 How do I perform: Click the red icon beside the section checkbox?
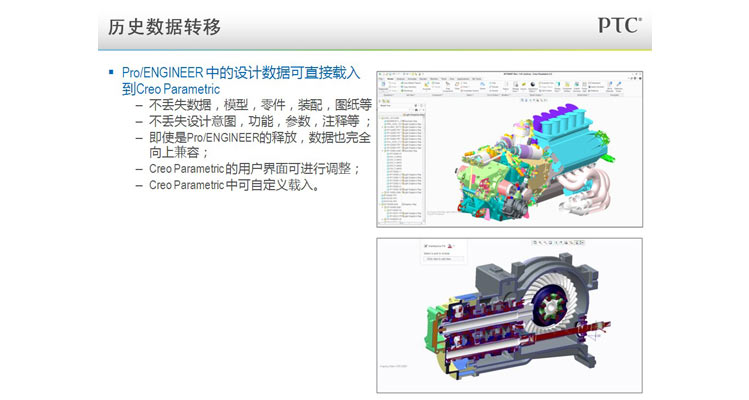coord(450,246)
